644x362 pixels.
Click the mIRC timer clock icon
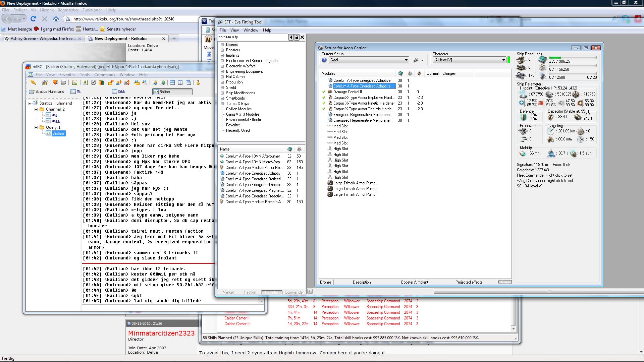click(93, 82)
